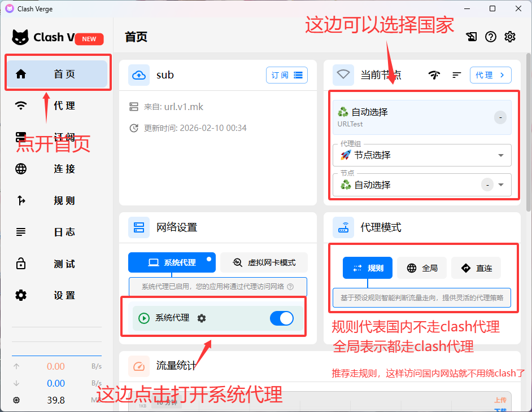Open the help question mark icon
The width and height of the screenshot is (532, 412).
tap(490, 37)
